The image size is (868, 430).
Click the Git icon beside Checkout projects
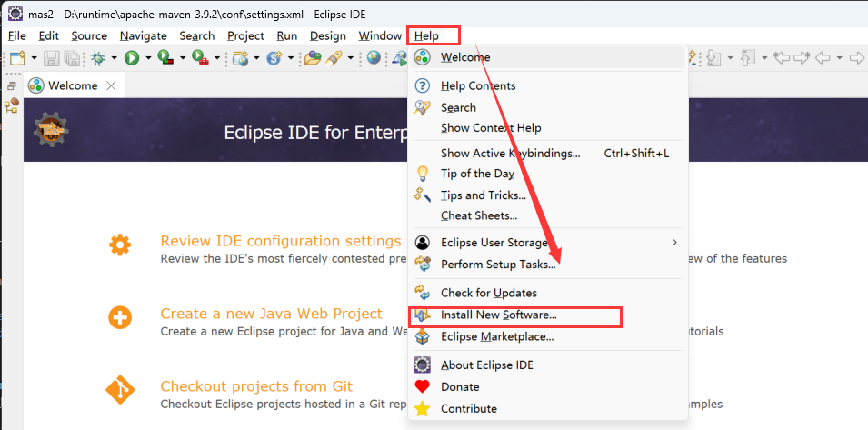pyautogui.click(x=120, y=390)
